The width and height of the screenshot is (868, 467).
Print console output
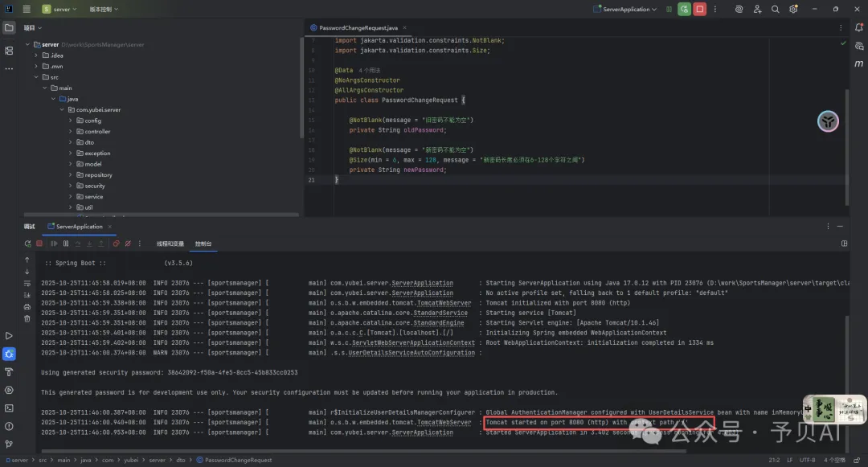tap(27, 306)
